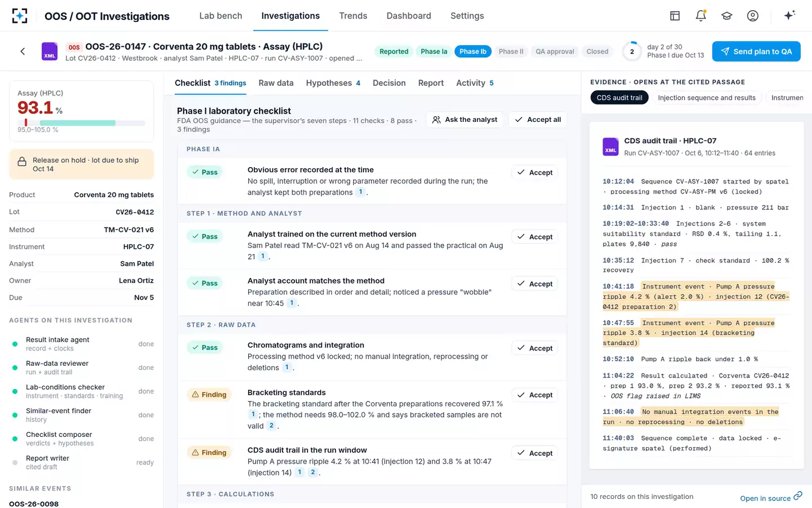
Task: Select the Phase II stage pill
Action: tap(511, 51)
